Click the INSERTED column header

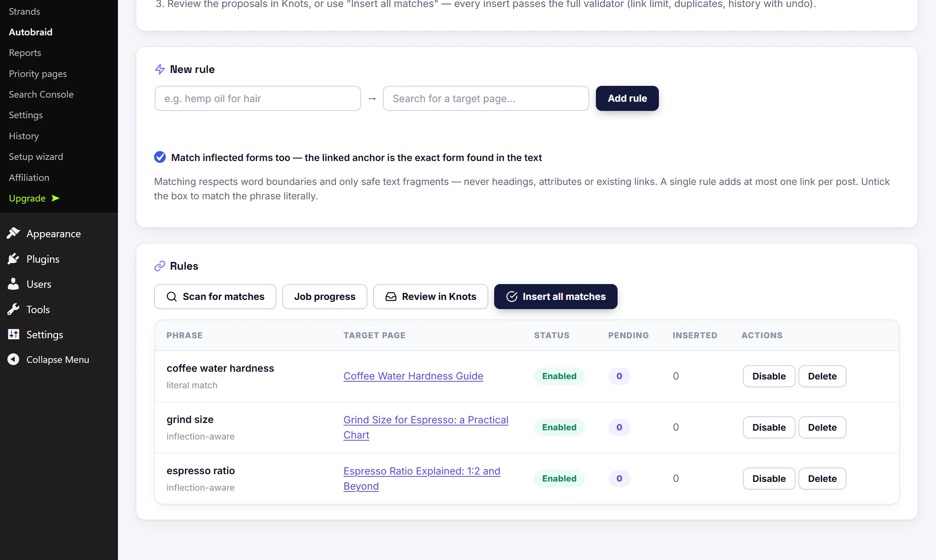pyautogui.click(x=695, y=335)
